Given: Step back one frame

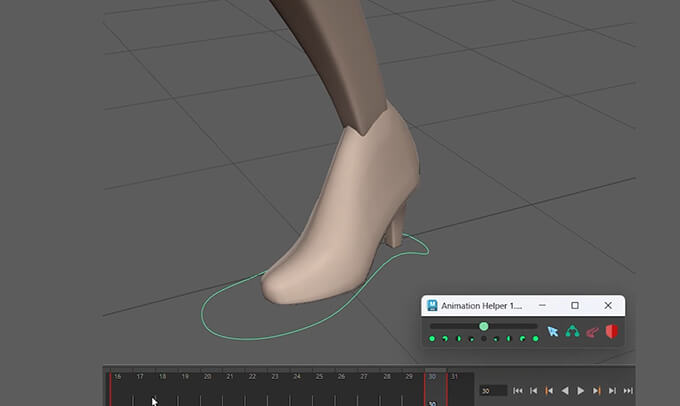Looking at the screenshot, I should coord(534,391).
